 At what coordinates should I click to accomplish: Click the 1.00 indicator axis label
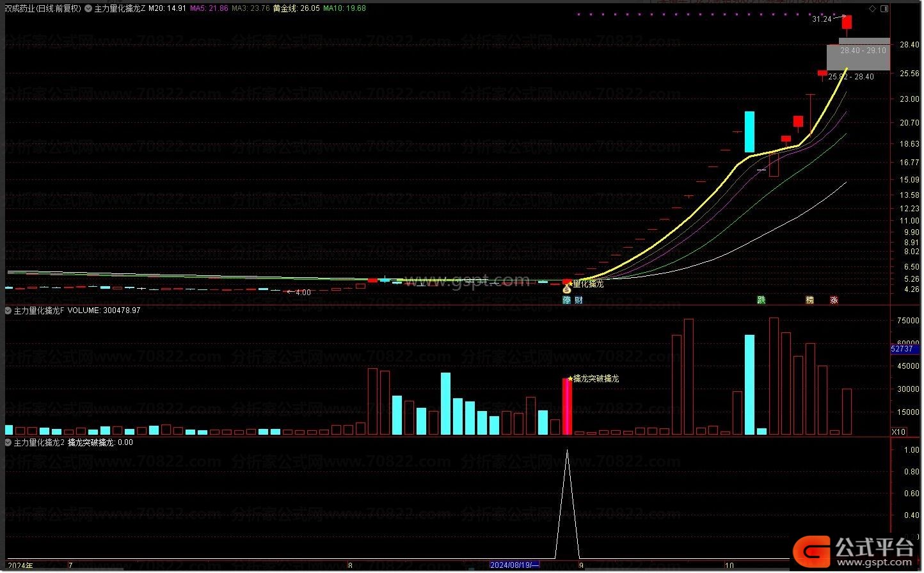tap(912, 450)
